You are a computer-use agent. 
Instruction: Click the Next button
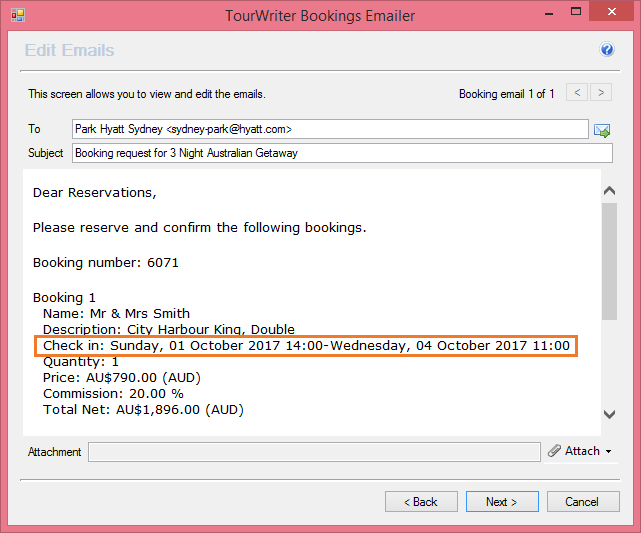point(502,502)
